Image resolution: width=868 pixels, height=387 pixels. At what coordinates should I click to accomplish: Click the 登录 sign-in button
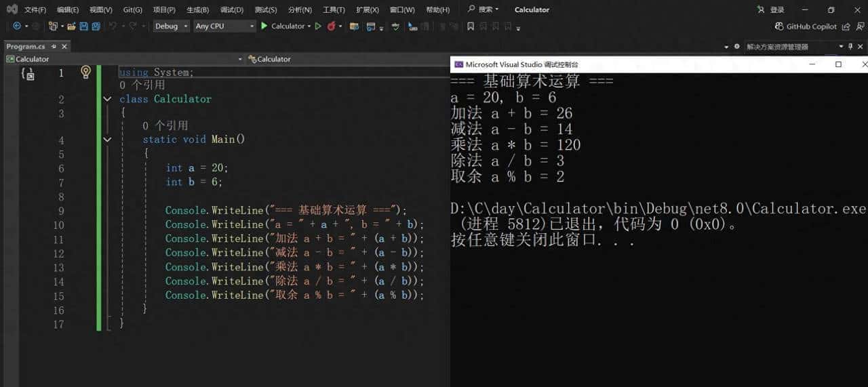777,9
